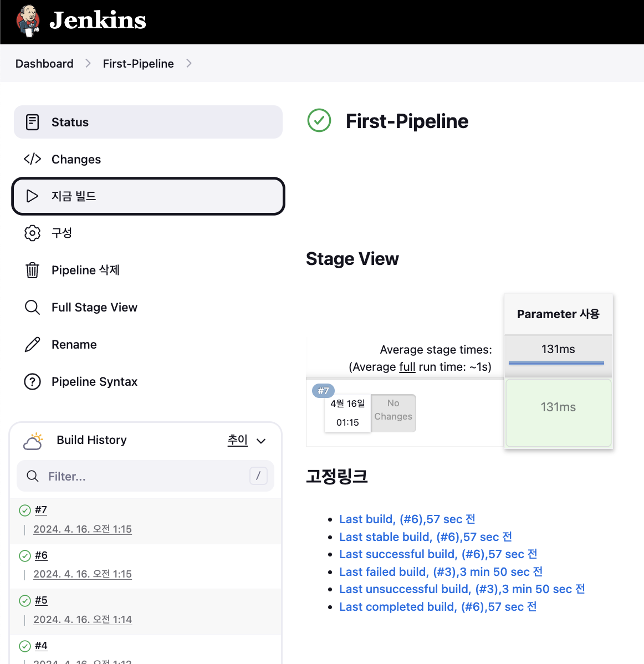Click the Stage View heading
This screenshot has width=644, height=664.
(352, 259)
